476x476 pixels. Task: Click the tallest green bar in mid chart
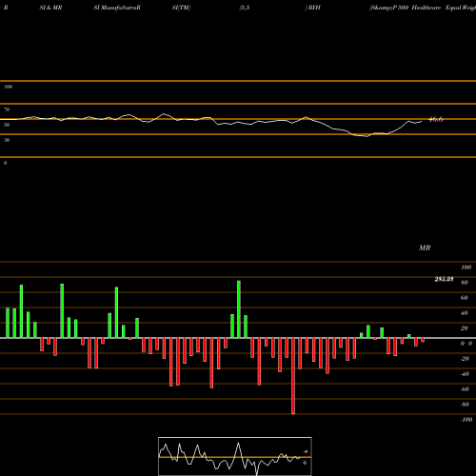point(239,309)
